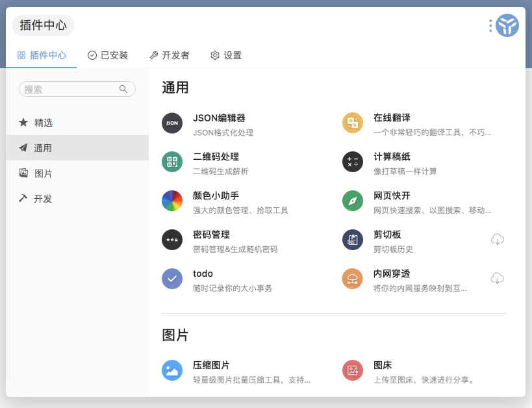Open the 图床 image hosting icon

click(353, 370)
